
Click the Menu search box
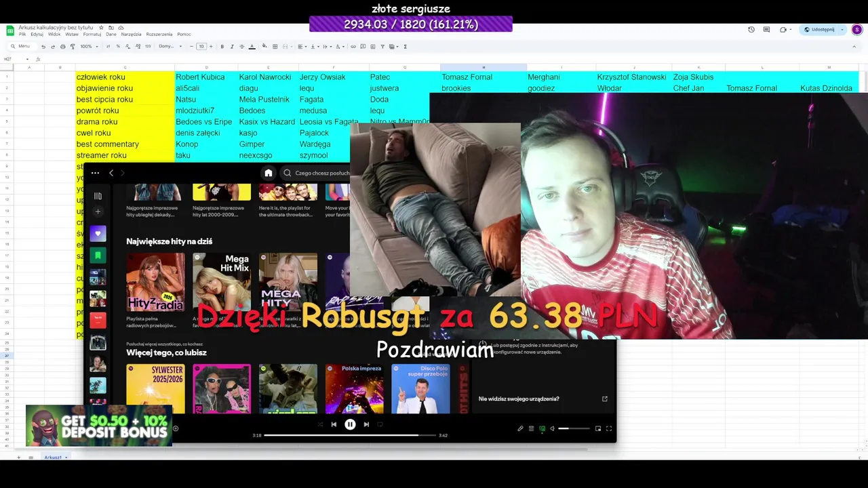click(x=23, y=46)
